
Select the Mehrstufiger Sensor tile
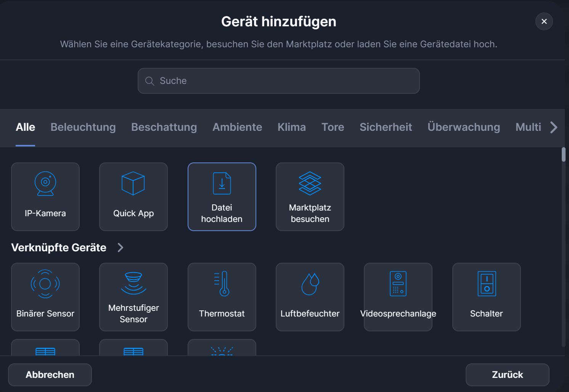(x=133, y=297)
